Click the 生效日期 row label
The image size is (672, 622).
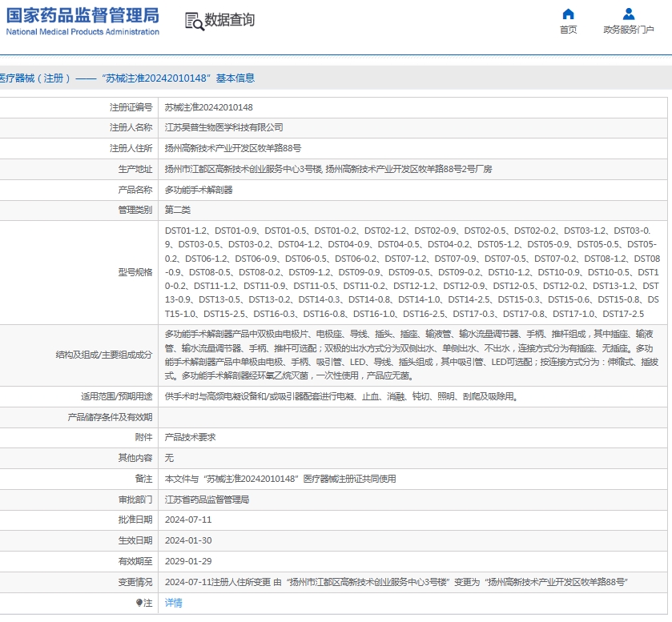(x=135, y=540)
